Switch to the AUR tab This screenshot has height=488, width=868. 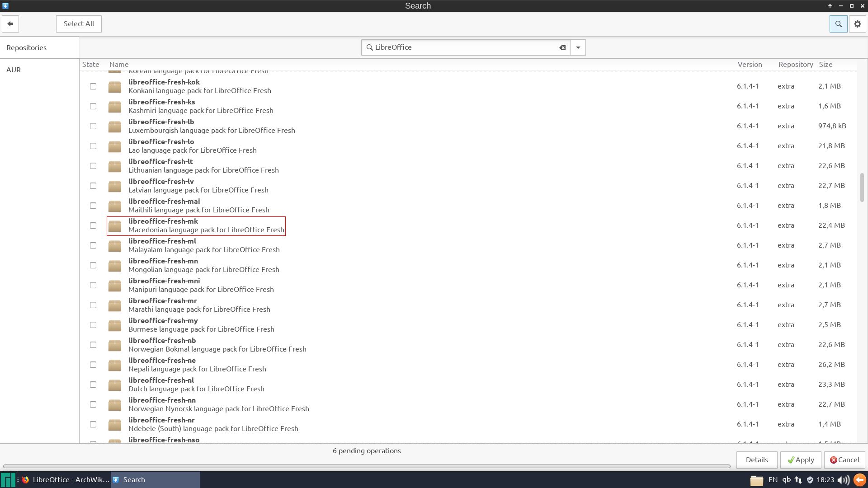pos(14,70)
